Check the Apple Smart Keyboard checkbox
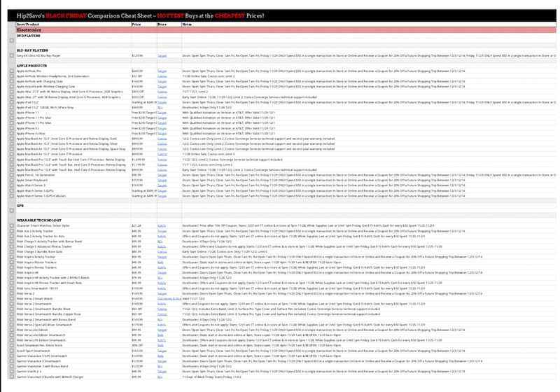This screenshot has width=560, height=392. tap(12, 181)
